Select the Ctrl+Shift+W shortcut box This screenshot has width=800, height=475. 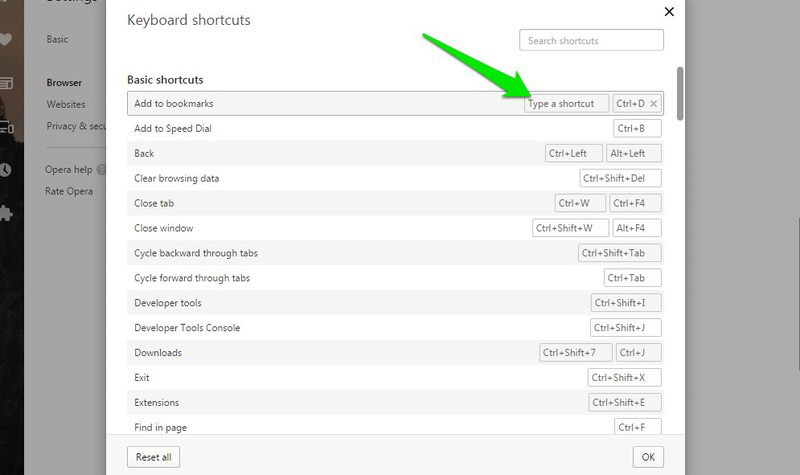pyautogui.click(x=570, y=228)
